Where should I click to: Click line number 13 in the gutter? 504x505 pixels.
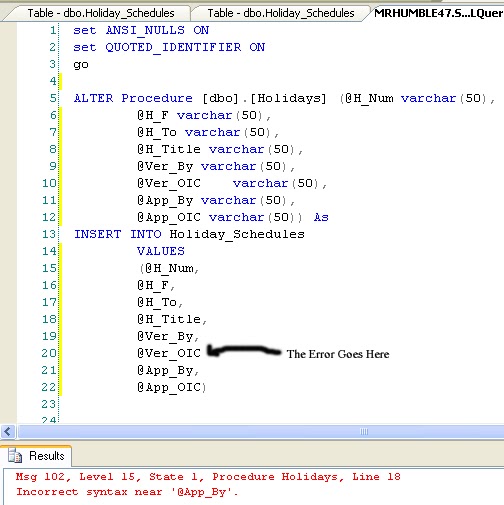click(49, 234)
